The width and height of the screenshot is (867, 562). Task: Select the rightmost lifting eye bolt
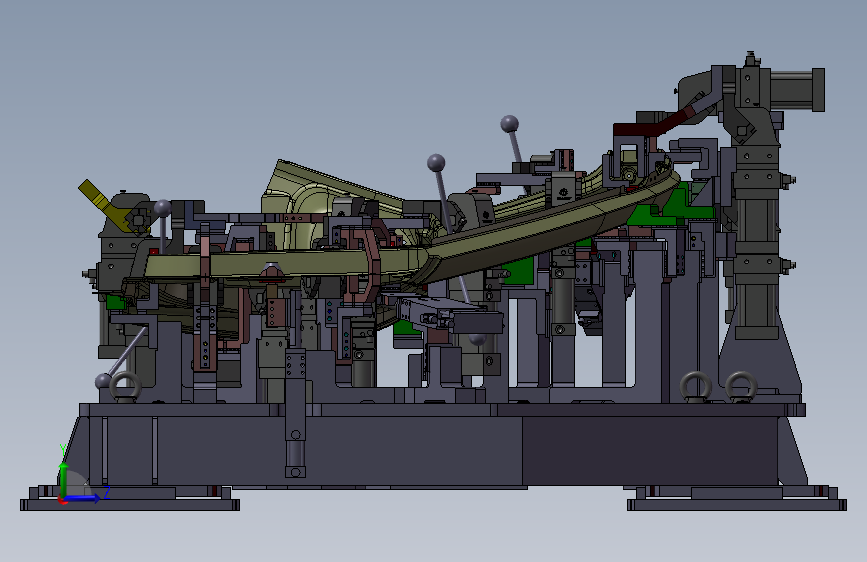741,386
